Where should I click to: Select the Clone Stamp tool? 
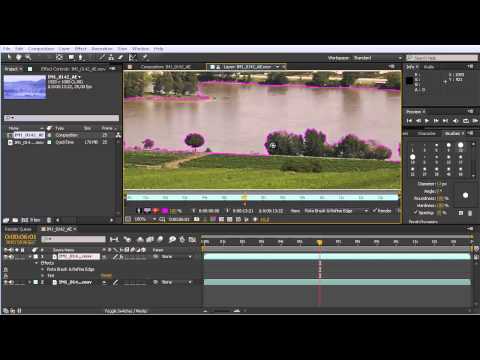click(x=111, y=57)
